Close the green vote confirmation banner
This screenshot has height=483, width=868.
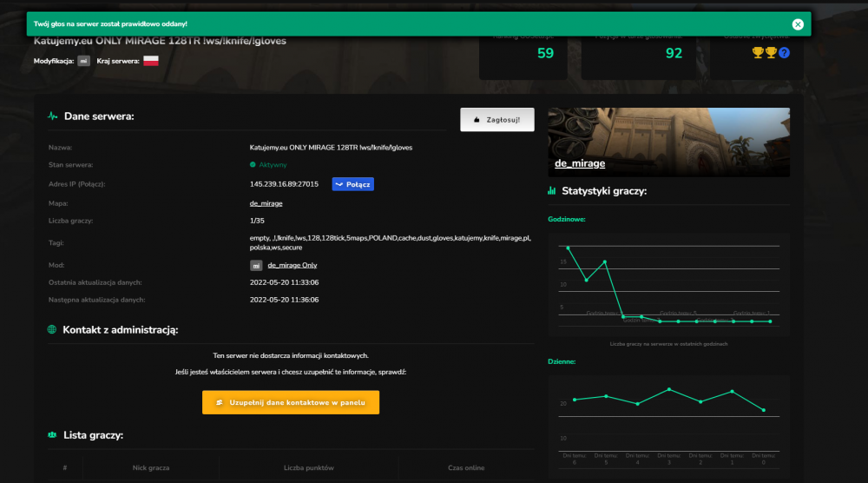(797, 24)
